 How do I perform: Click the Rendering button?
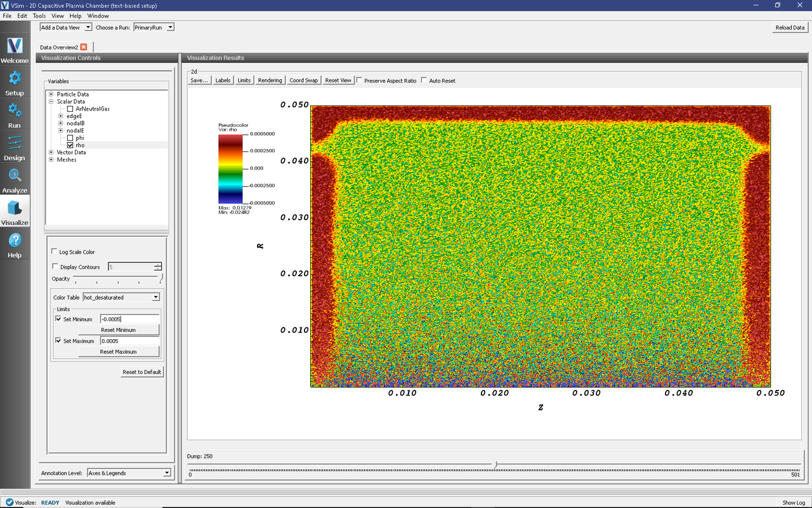coord(270,81)
